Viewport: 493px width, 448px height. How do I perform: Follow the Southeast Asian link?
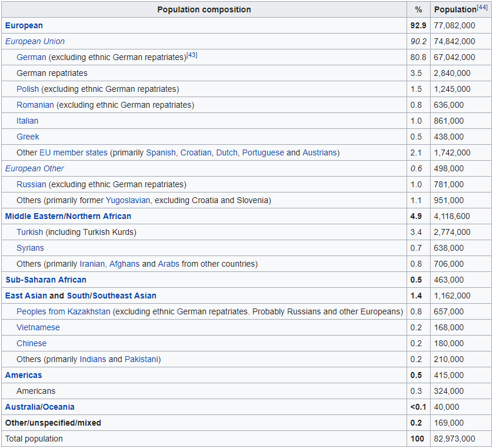point(124,296)
